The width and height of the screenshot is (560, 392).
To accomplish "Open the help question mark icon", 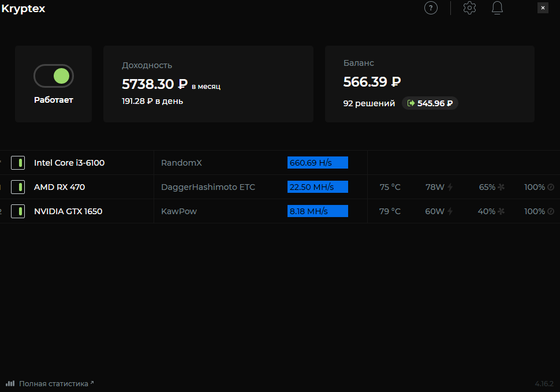I will click(x=431, y=8).
